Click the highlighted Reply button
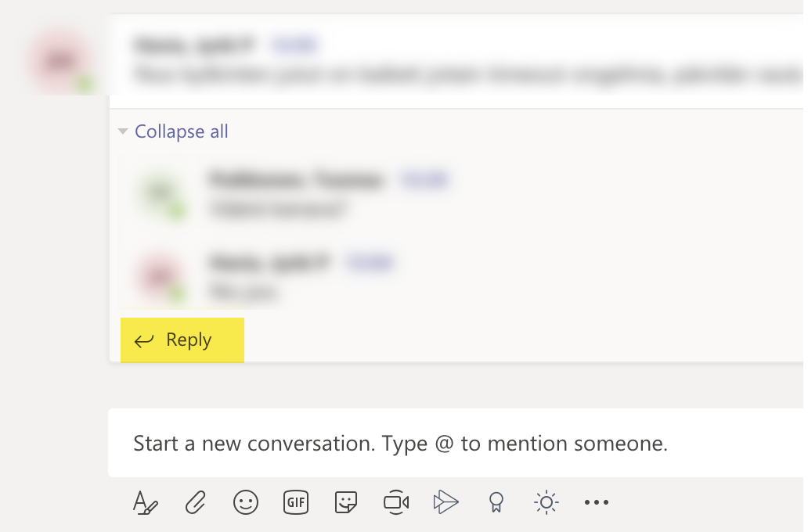 pos(182,340)
